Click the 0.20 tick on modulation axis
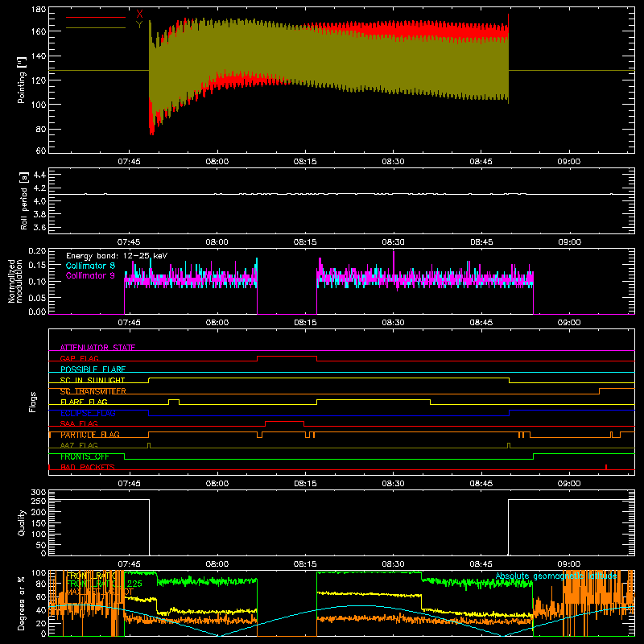This screenshot has width=644, height=644. [38, 251]
